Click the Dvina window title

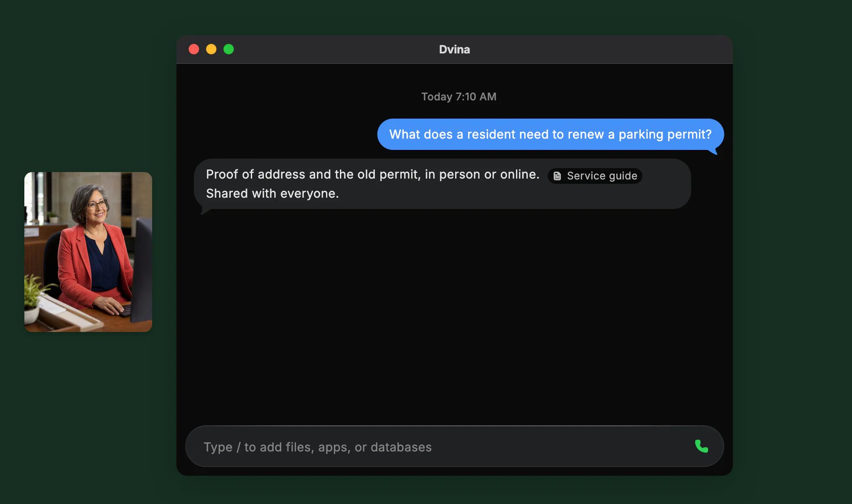click(x=454, y=50)
